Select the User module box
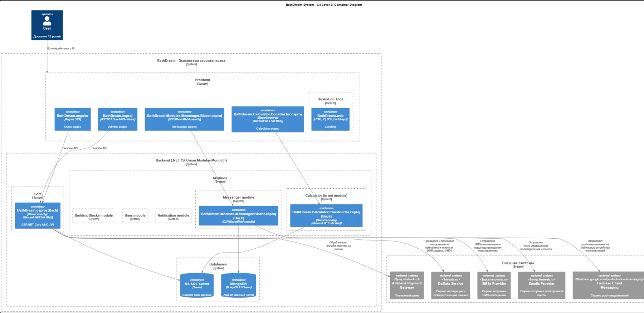 (x=135, y=216)
